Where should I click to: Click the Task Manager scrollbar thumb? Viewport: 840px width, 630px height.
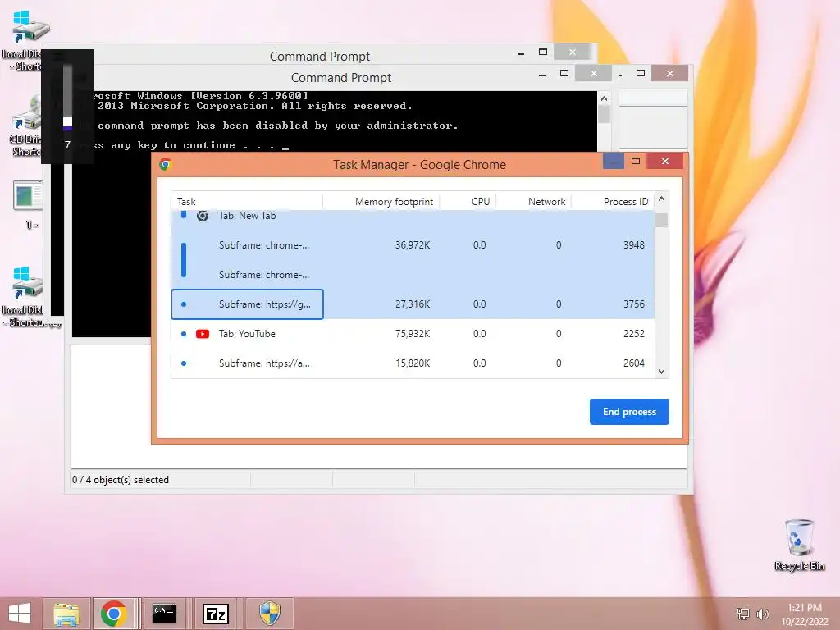point(662,220)
